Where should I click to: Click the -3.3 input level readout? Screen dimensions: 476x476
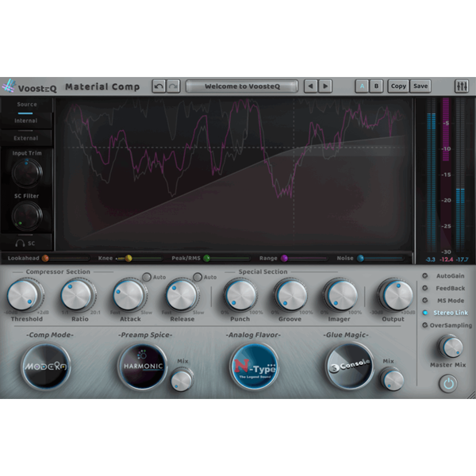[430, 259]
